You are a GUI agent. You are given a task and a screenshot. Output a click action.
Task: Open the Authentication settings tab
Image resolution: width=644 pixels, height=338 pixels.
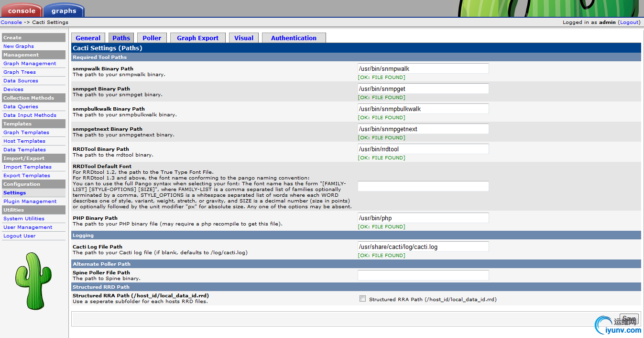[294, 38]
